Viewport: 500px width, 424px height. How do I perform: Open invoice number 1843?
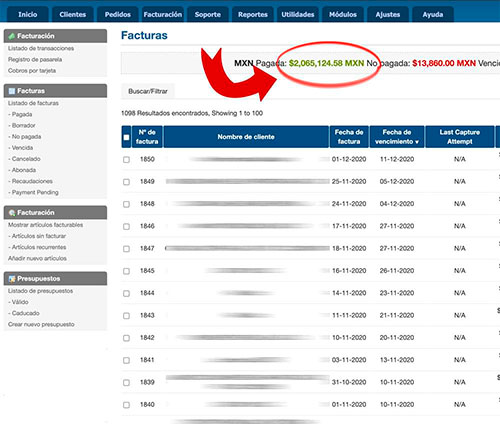(147, 315)
